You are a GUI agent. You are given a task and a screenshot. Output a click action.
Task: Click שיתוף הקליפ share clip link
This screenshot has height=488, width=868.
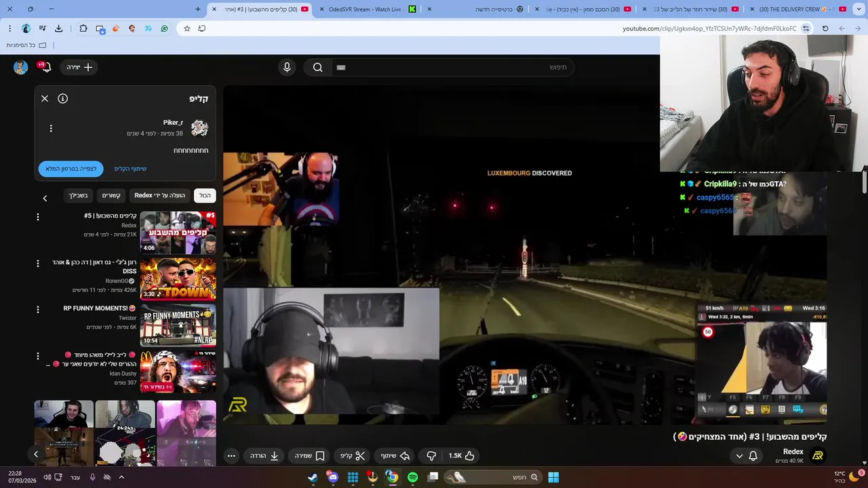tap(130, 169)
